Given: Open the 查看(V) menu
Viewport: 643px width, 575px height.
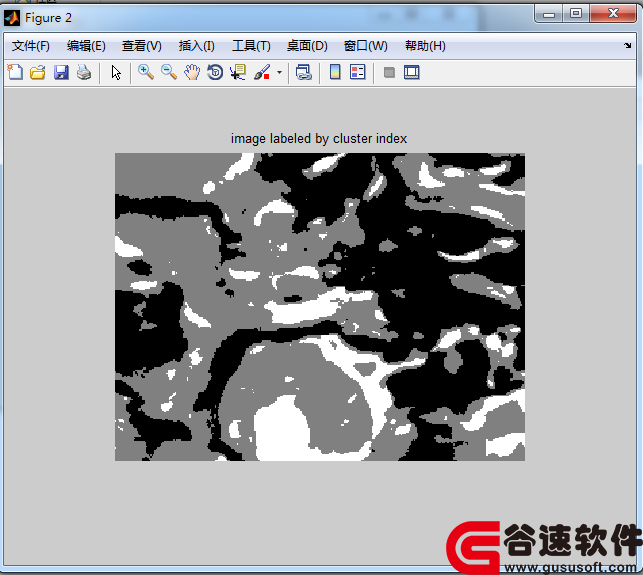Looking at the screenshot, I should 142,46.
